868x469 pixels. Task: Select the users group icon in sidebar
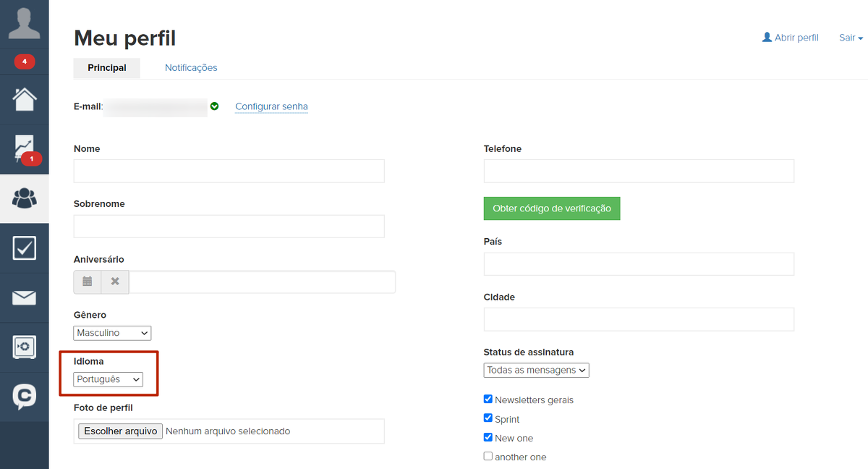(24, 198)
